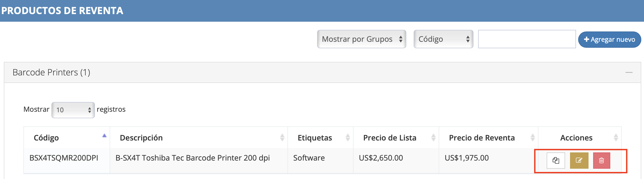Change the number of registros shown
The image size is (644, 179).
[73, 110]
